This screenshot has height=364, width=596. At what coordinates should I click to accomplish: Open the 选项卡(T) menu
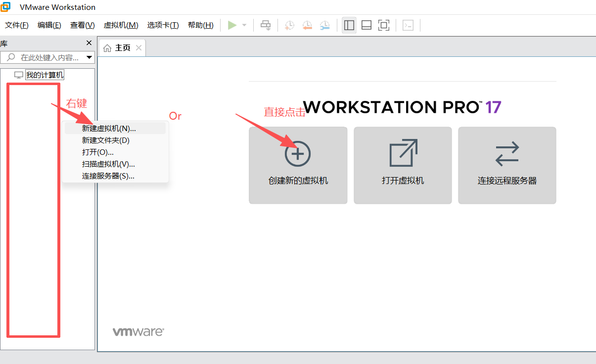point(163,25)
